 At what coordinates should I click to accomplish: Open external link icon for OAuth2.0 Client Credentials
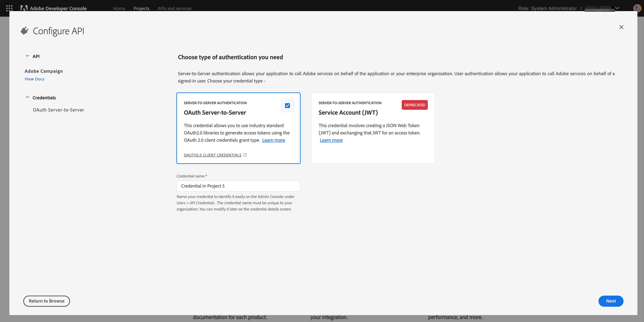pos(245,155)
